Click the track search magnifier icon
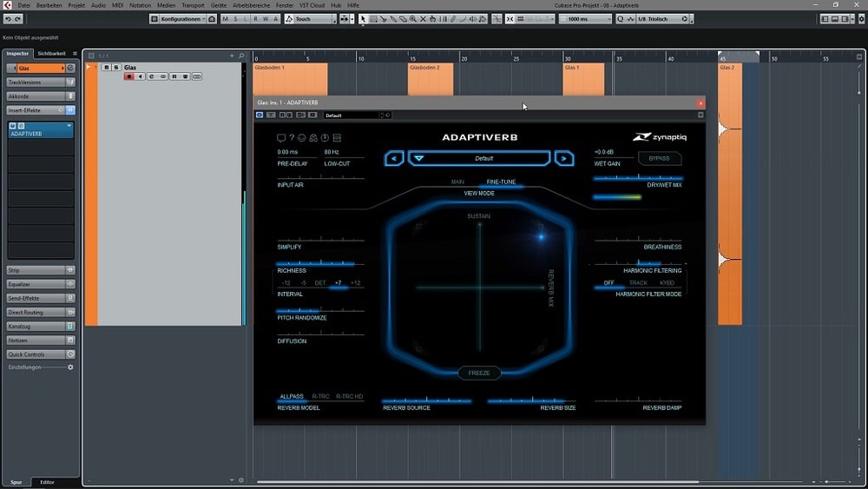This screenshot has height=489, width=868. (x=241, y=56)
